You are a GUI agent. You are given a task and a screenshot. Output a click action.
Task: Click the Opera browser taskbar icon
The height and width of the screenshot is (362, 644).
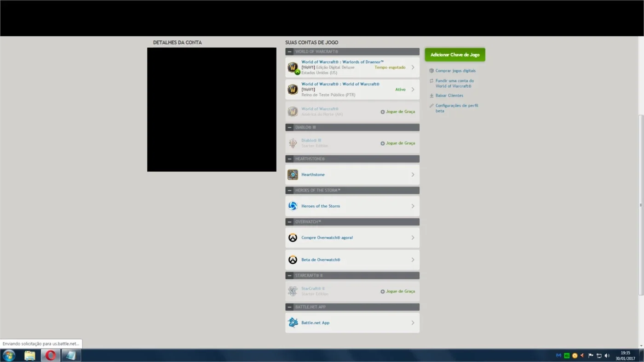(x=51, y=356)
